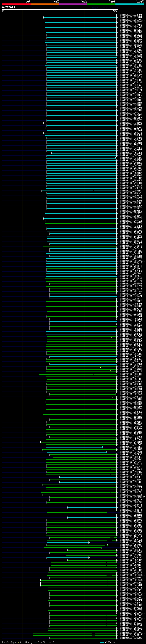Screen dimensions: 146x644
Task: Click hit label UniRef100_Q8W3Z4
Action: tap(131, 58)
